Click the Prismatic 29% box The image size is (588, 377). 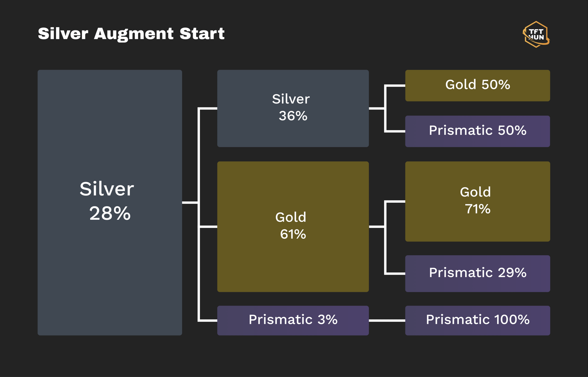point(477,273)
